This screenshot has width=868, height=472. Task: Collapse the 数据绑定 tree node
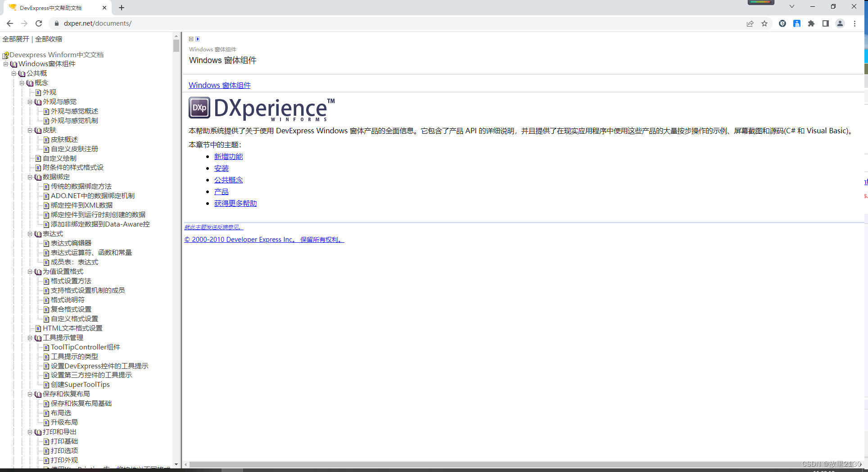[x=30, y=177]
